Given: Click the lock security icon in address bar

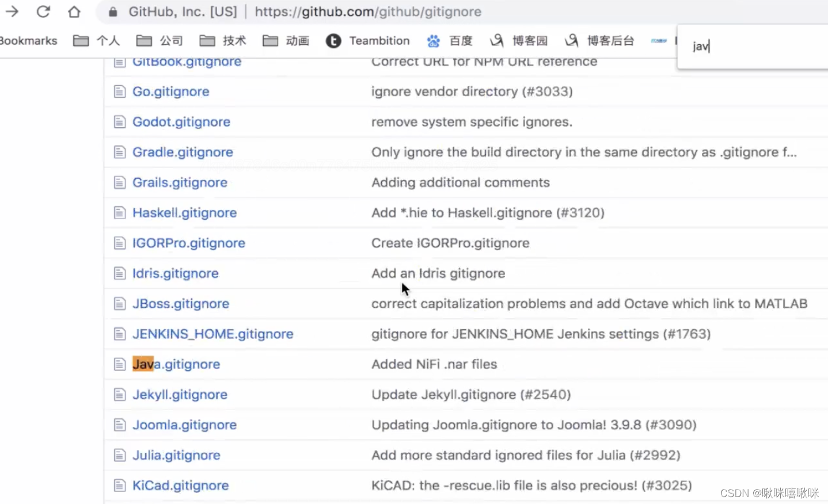Looking at the screenshot, I should [x=113, y=12].
